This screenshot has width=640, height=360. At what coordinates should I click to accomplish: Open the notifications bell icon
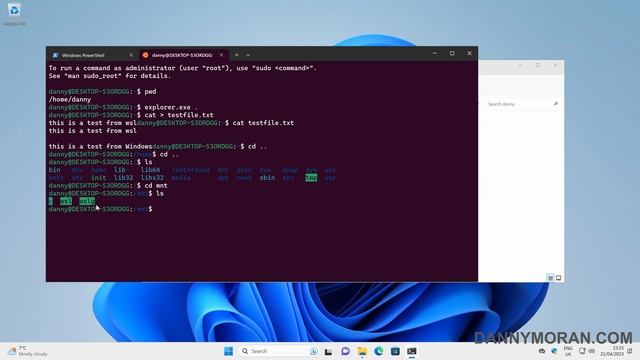[630, 351]
